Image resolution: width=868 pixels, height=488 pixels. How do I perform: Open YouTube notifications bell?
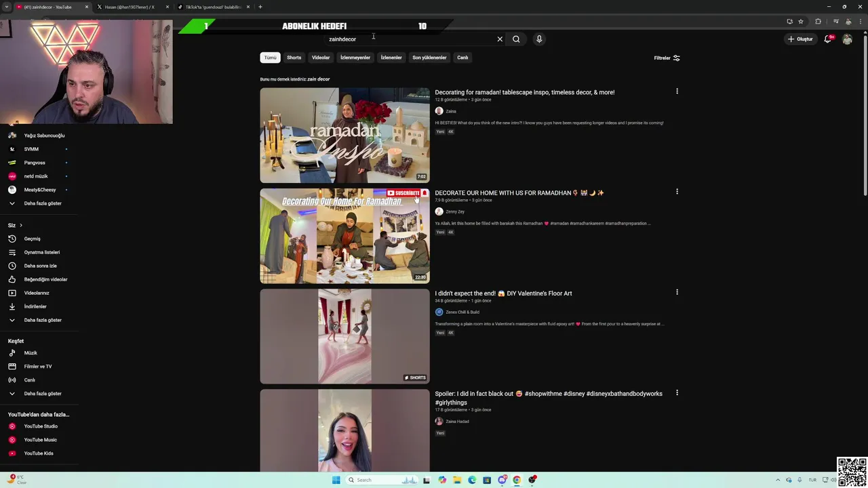click(828, 39)
